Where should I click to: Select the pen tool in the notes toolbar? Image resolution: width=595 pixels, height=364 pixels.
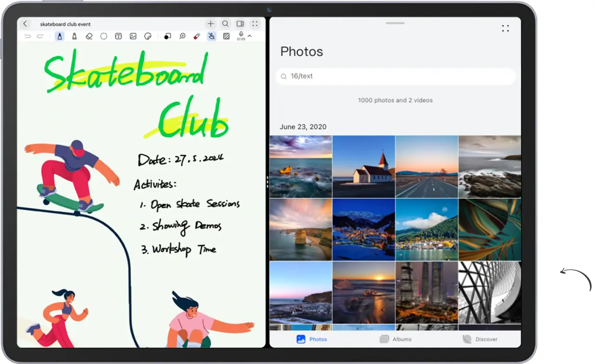[x=59, y=36]
